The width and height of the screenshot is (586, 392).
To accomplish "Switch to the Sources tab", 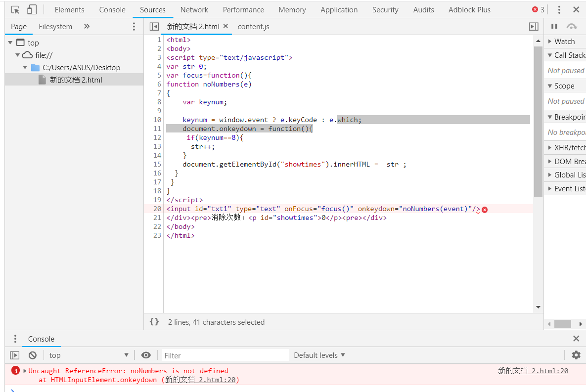I will pos(152,10).
